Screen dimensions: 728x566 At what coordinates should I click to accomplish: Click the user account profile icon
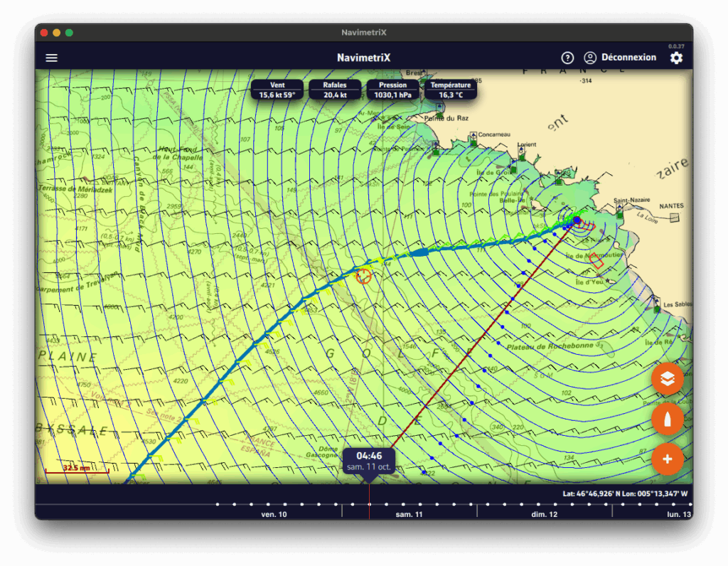tap(590, 58)
